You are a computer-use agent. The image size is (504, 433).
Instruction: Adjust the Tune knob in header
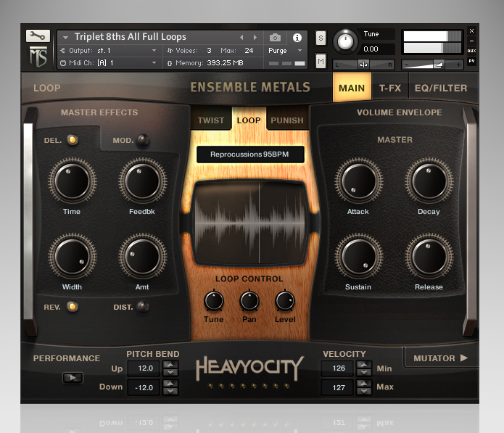345,41
